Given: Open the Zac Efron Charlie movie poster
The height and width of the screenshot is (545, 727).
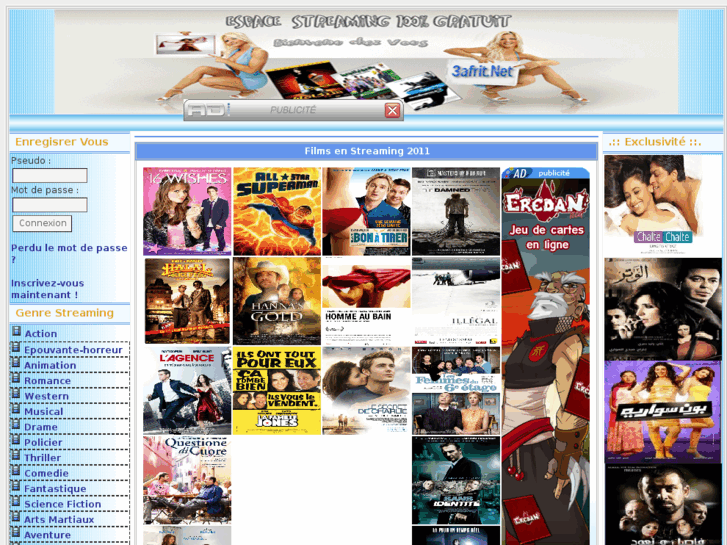Looking at the screenshot, I should 366,391.
